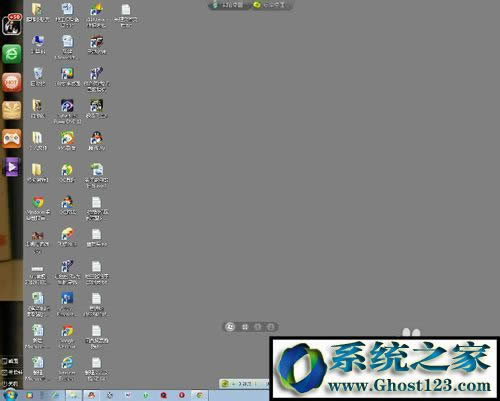Launch the PowerDVD desktop shortcut
Image resolution: width=500 pixels, height=401 pixels.
67,112
